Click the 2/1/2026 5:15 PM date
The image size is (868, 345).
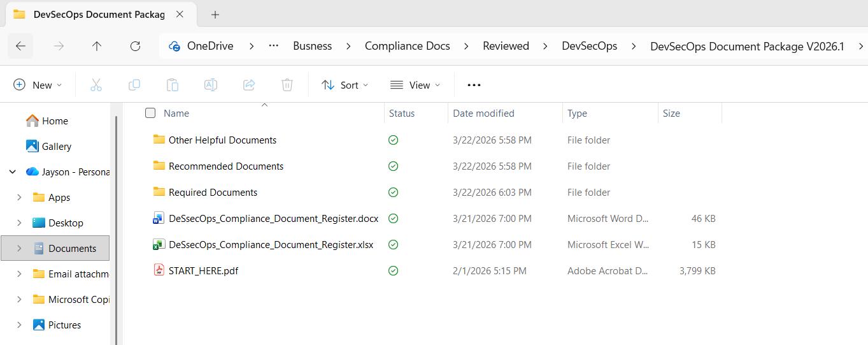(x=490, y=271)
